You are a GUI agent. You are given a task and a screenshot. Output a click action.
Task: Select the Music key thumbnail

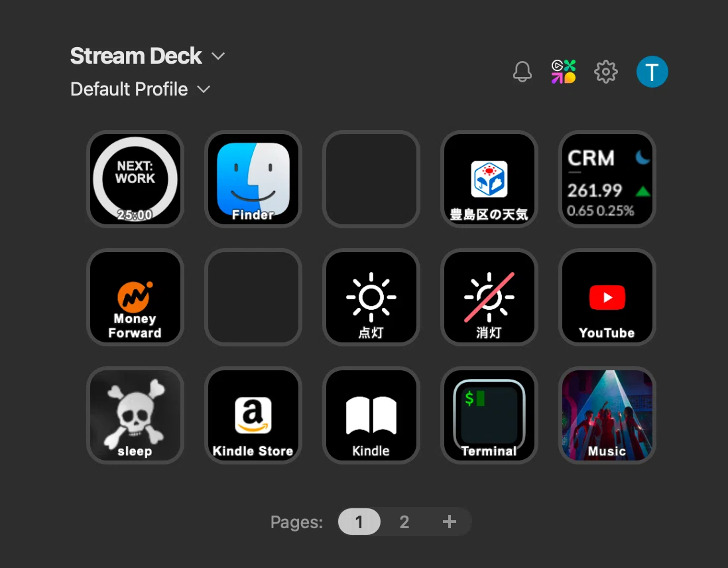coord(607,415)
